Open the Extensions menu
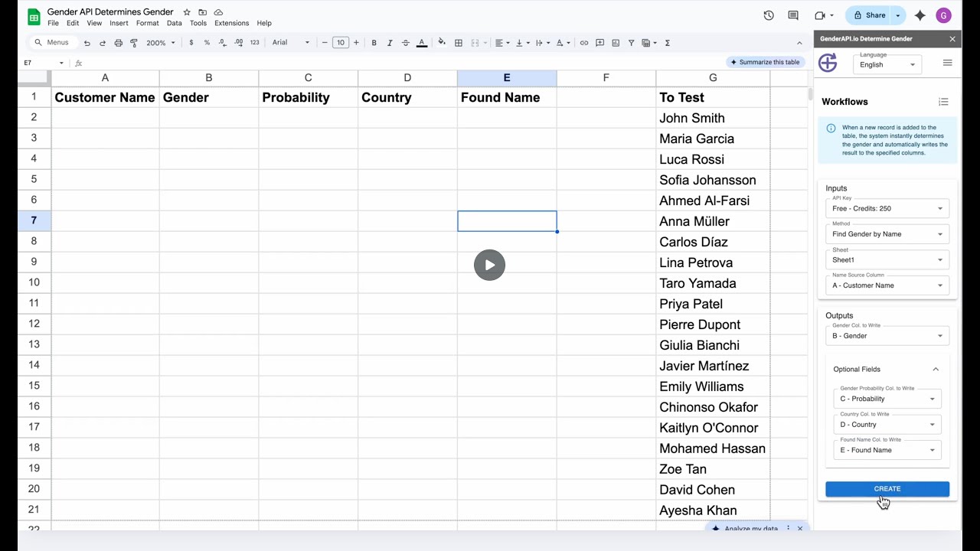This screenshot has width=980, height=551. [x=231, y=23]
